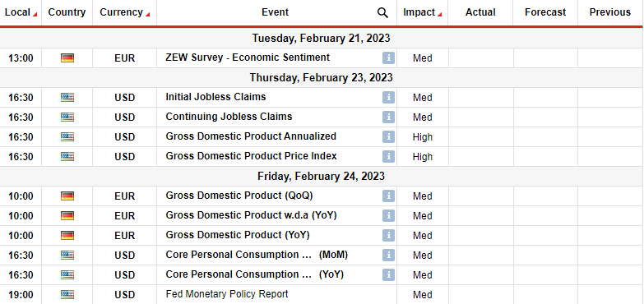
Task: Click the Event column header
Action: (276, 12)
